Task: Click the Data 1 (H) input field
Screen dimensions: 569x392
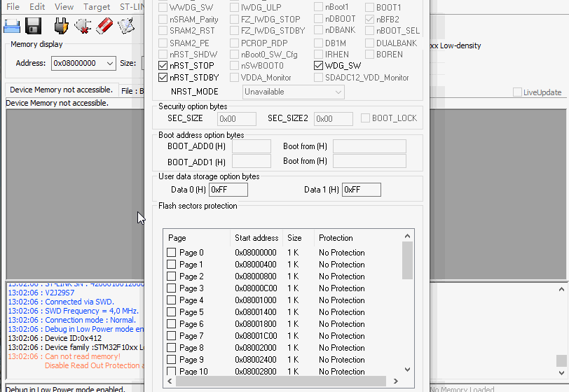Action: pyautogui.click(x=362, y=190)
